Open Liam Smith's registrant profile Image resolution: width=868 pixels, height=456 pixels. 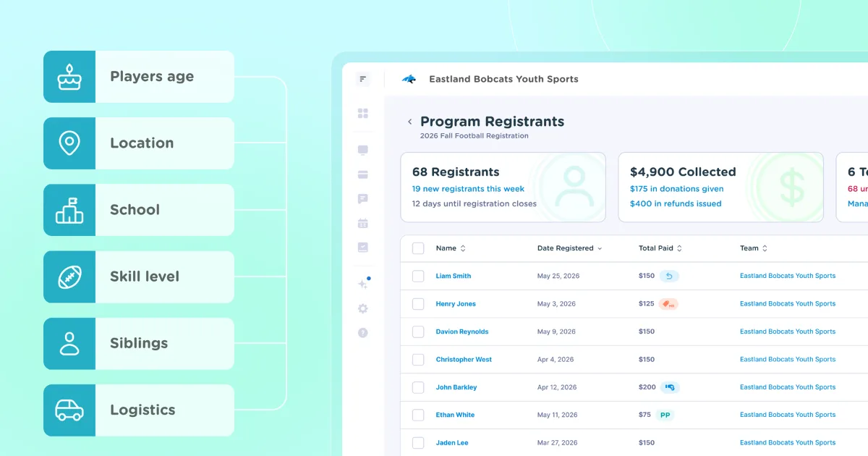(x=454, y=276)
